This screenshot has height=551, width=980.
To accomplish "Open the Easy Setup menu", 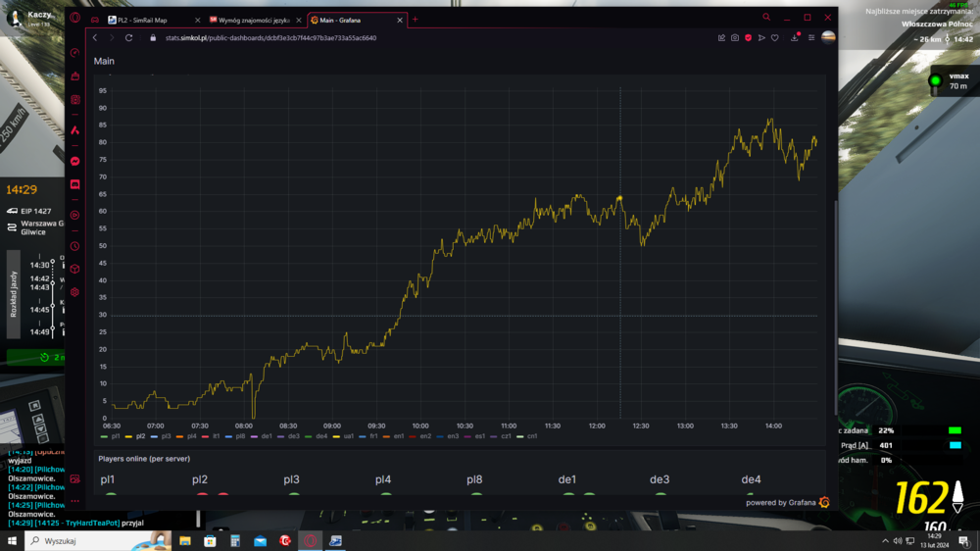I will (811, 38).
